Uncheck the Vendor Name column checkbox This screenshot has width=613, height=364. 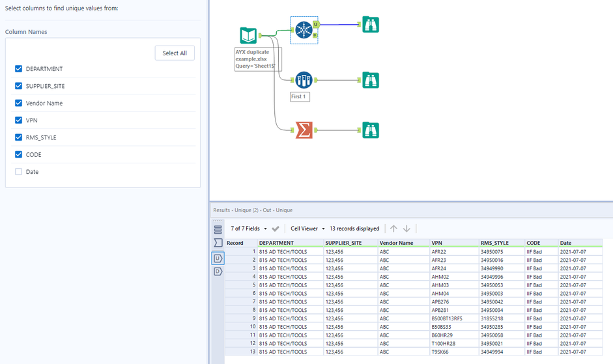[18, 104]
